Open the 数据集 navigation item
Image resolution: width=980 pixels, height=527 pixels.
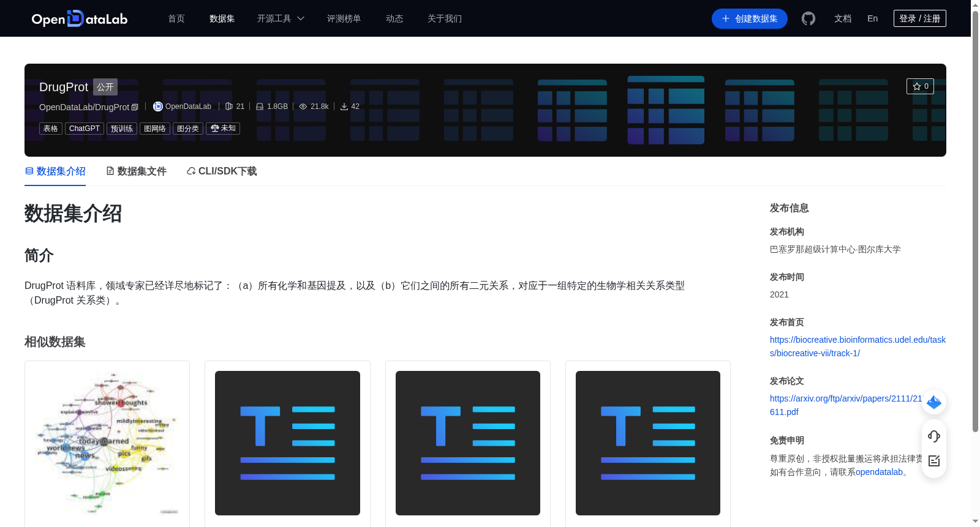pos(222,18)
